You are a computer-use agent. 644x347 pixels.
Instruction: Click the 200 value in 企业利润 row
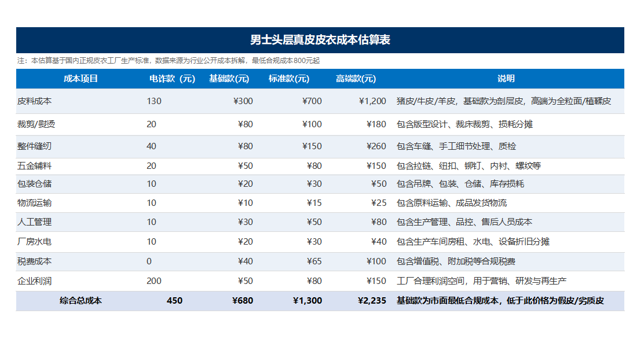pyautogui.click(x=154, y=282)
